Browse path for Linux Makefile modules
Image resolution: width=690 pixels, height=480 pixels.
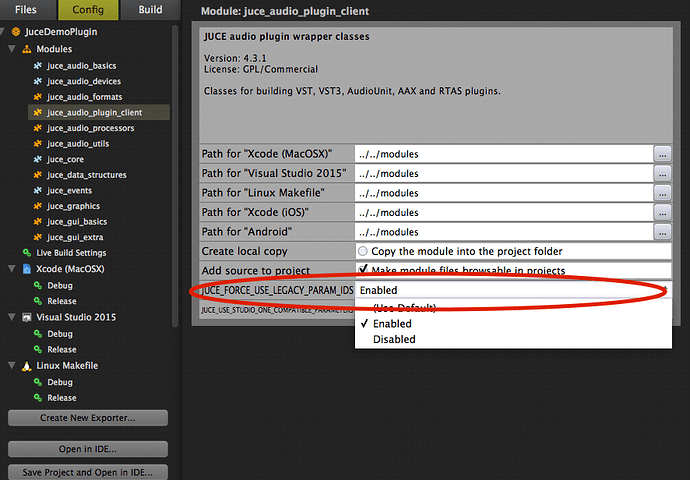pos(662,193)
